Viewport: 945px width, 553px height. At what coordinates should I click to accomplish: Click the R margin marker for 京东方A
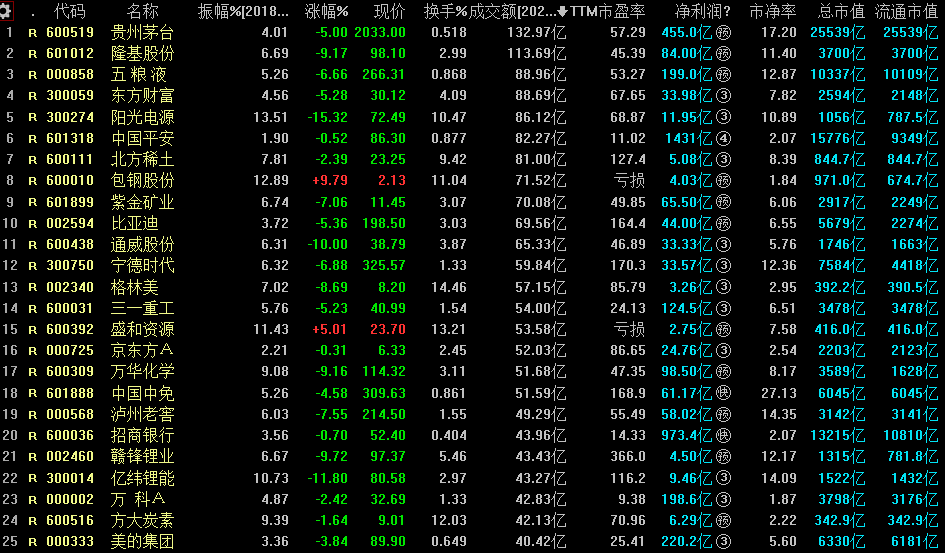tap(33, 351)
